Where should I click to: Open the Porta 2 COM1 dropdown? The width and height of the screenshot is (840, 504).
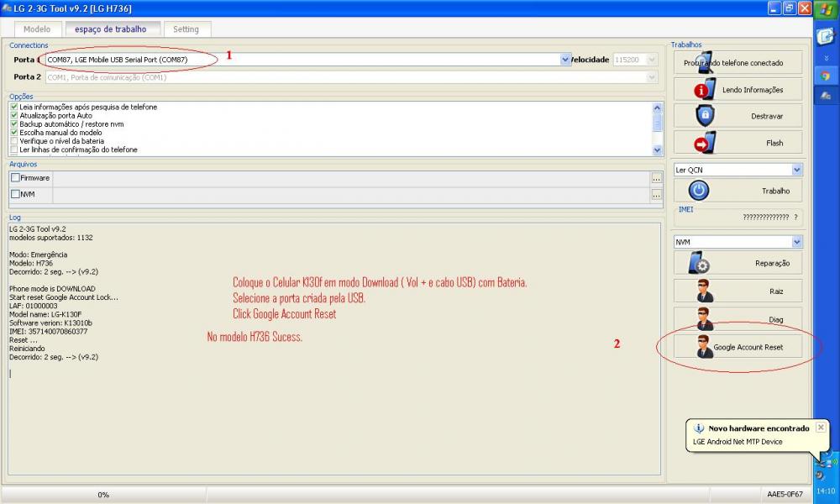[652, 77]
